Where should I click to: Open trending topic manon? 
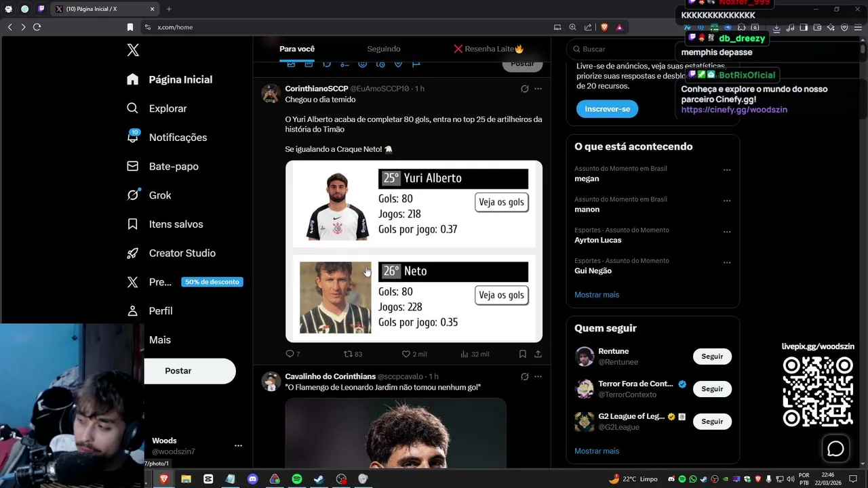(587, 209)
